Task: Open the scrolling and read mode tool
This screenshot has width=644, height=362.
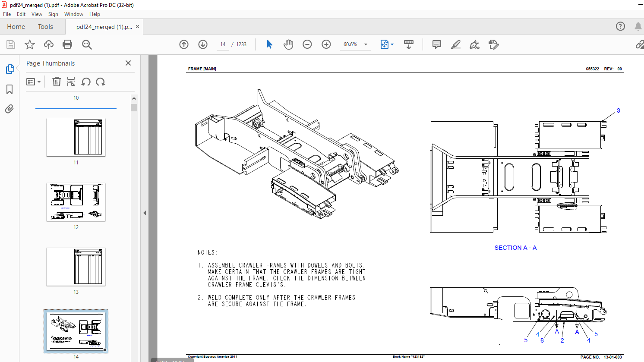Action: pos(408,44)
